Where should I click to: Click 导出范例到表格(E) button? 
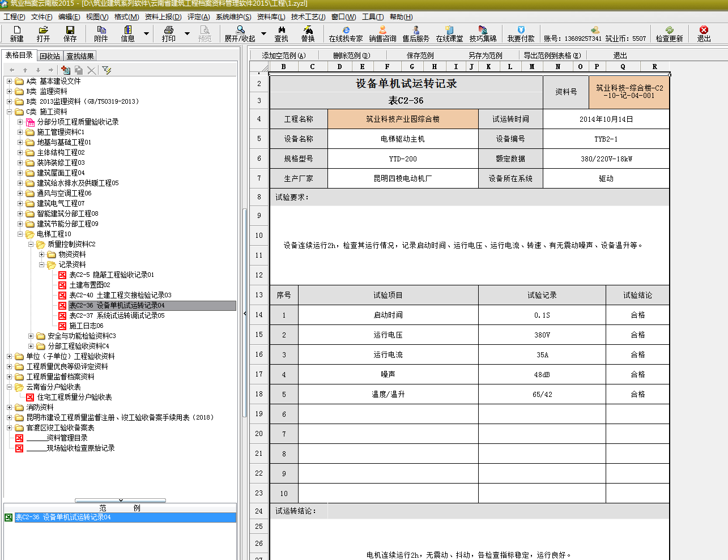[552, 55]
